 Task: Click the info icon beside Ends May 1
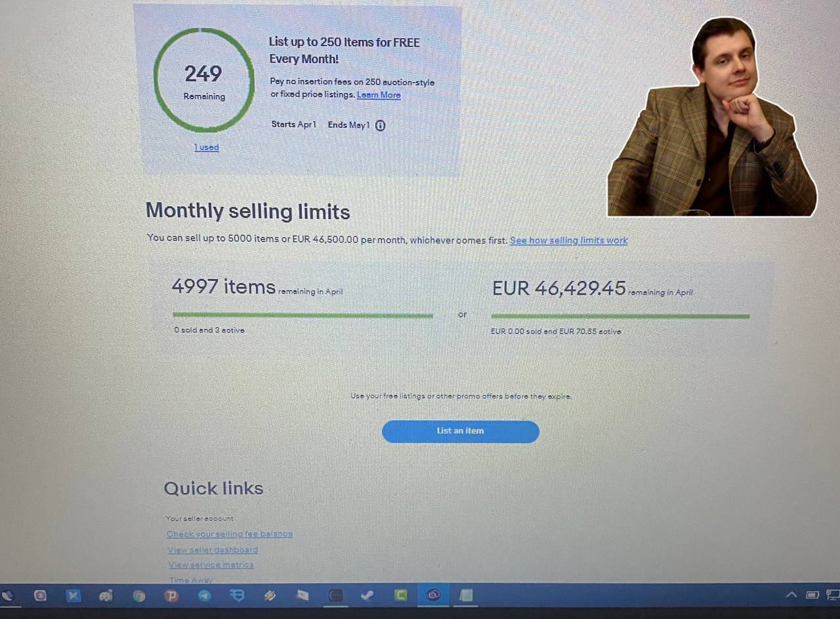click(381, 125)
